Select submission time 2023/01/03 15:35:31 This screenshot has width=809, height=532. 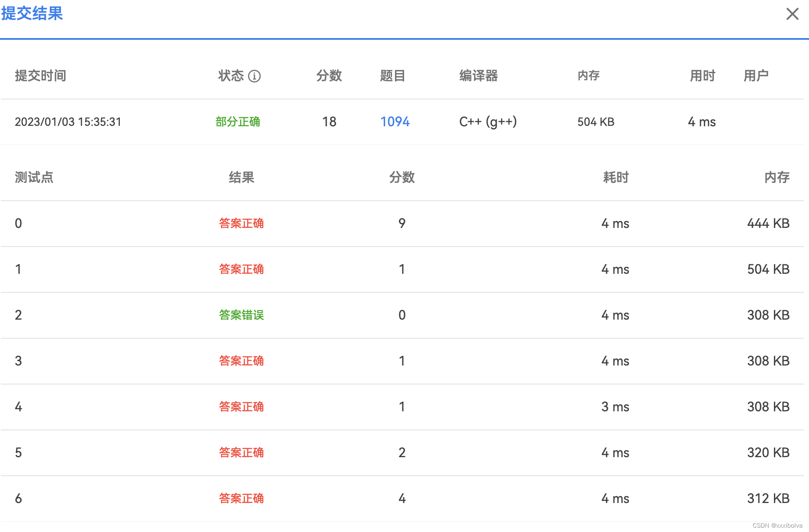(x=68, y=122)
